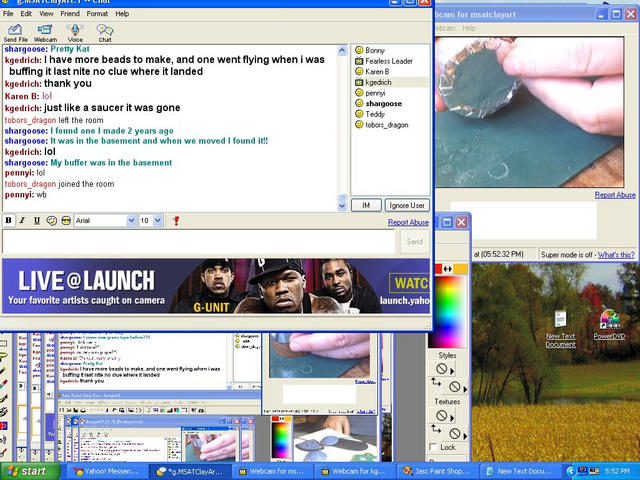Click the Send button
Image resolution: width=640 pixels, height=480 pixels.
click(x=414, y=242)
